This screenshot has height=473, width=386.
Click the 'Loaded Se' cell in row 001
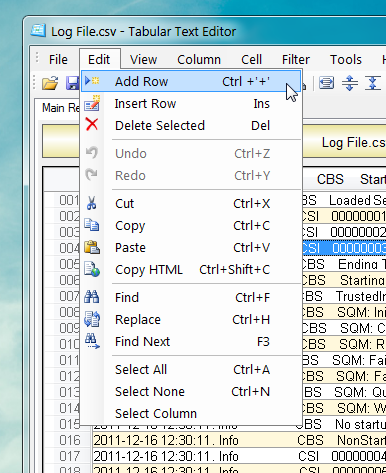(357, 200)
